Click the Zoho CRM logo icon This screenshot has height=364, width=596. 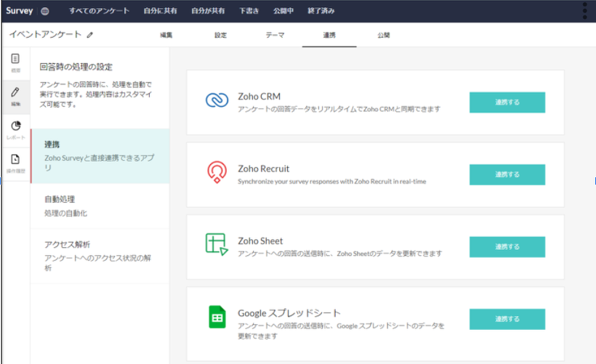[217, 102]
